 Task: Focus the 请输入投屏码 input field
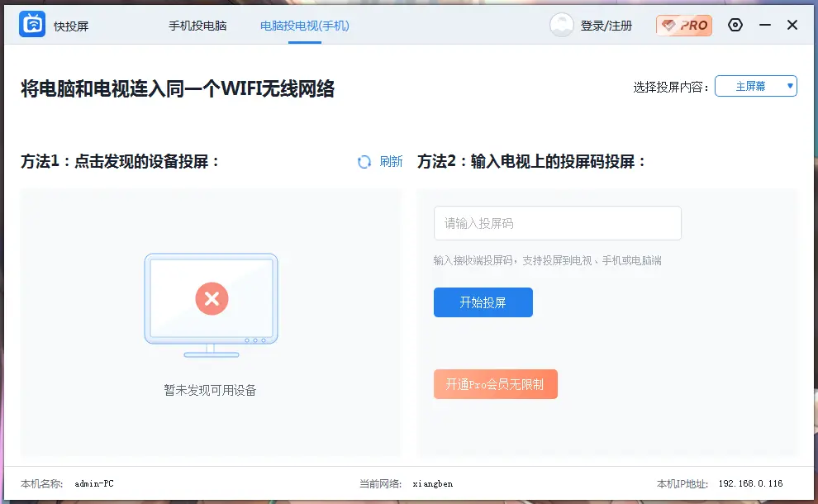[x=557, y=223]
